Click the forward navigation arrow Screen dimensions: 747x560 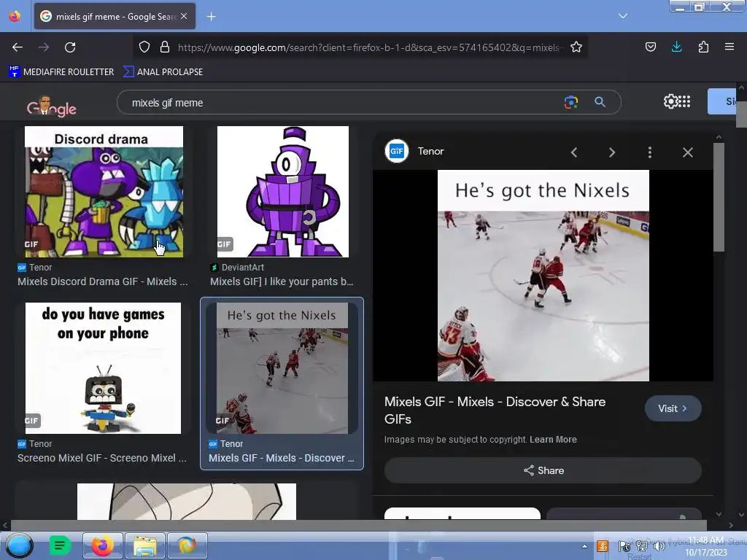tap(44, 47)
